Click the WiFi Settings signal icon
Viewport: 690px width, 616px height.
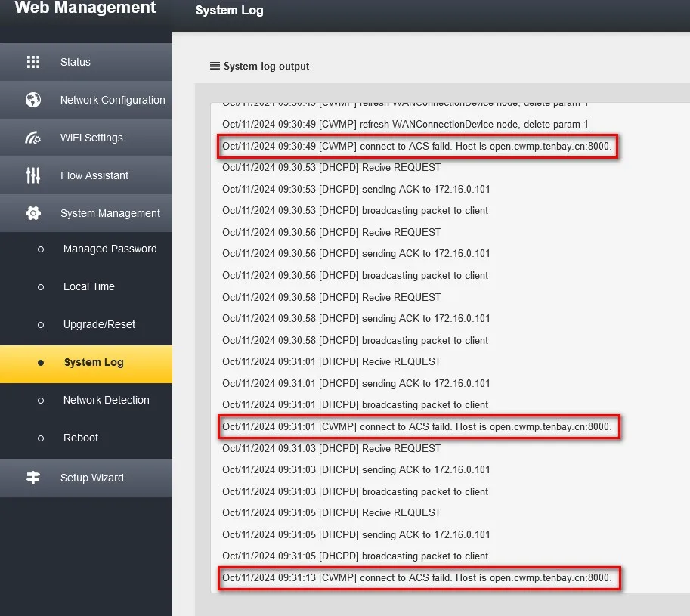point(33,138)
